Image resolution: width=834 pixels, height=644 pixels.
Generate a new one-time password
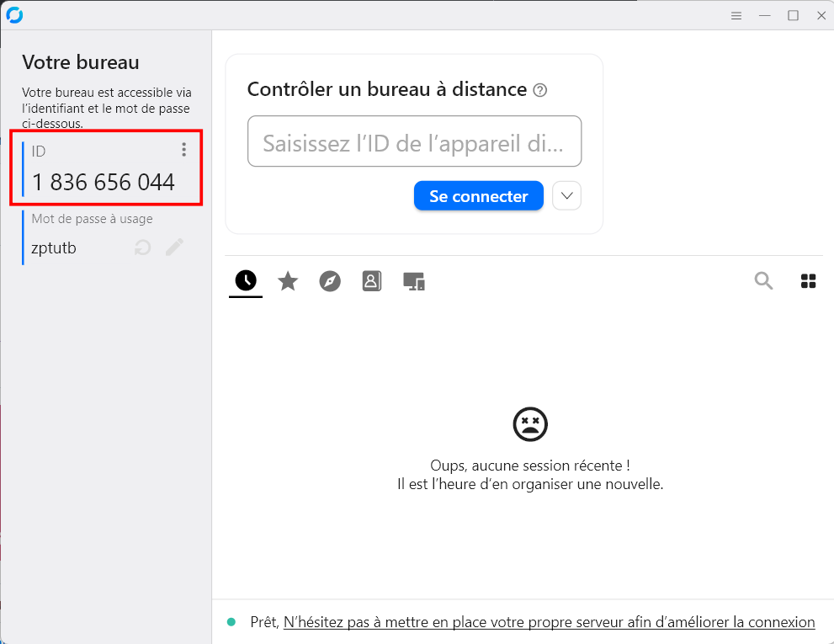pyautogui.click(x=142, y=247)
